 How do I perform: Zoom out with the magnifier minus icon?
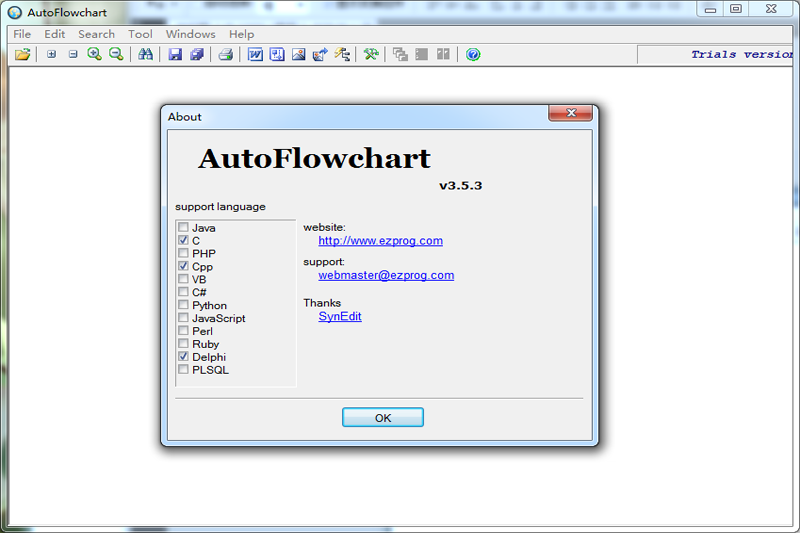tap(116, 54)
